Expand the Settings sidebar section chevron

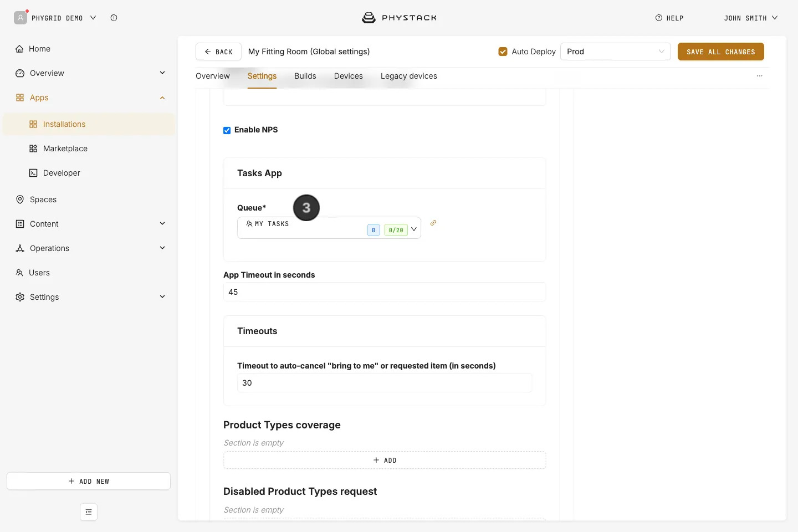click(162, 297)
